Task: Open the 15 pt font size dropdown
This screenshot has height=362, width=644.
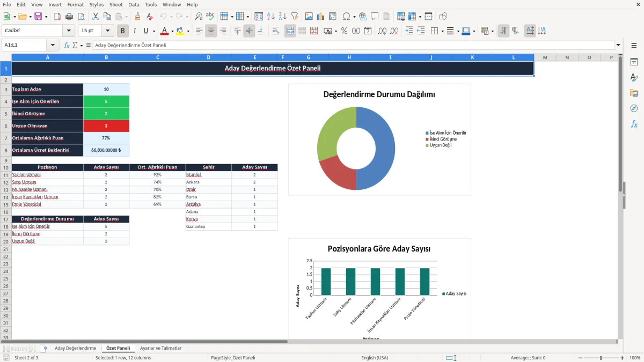Action: [108, 31]
